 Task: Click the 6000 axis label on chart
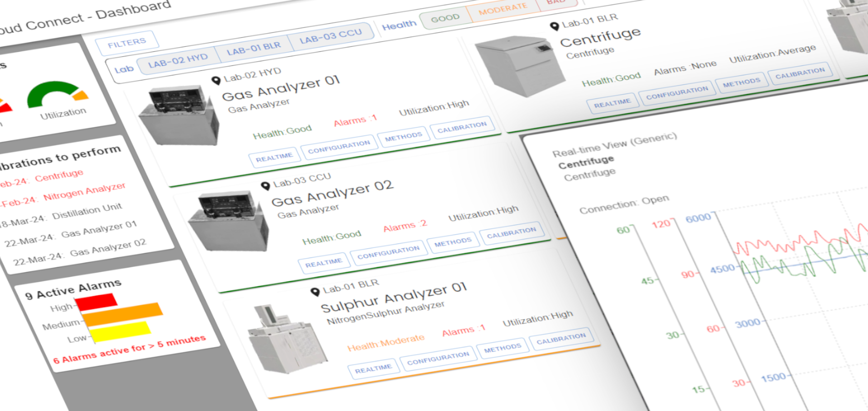[698, 218]
